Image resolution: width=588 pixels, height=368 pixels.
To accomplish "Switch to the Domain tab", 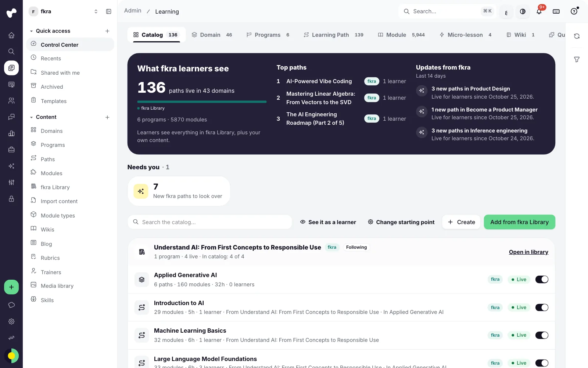I will click(212, 35).
